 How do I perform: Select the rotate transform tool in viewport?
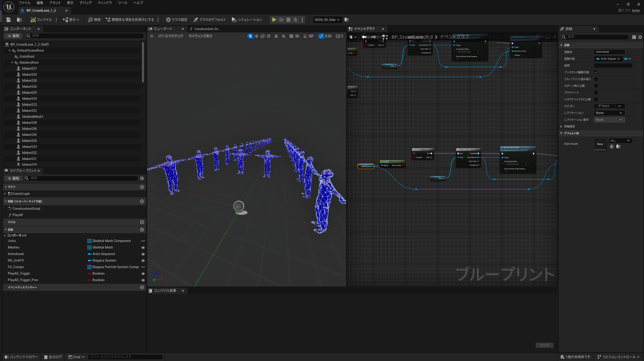tap(262, 36)
